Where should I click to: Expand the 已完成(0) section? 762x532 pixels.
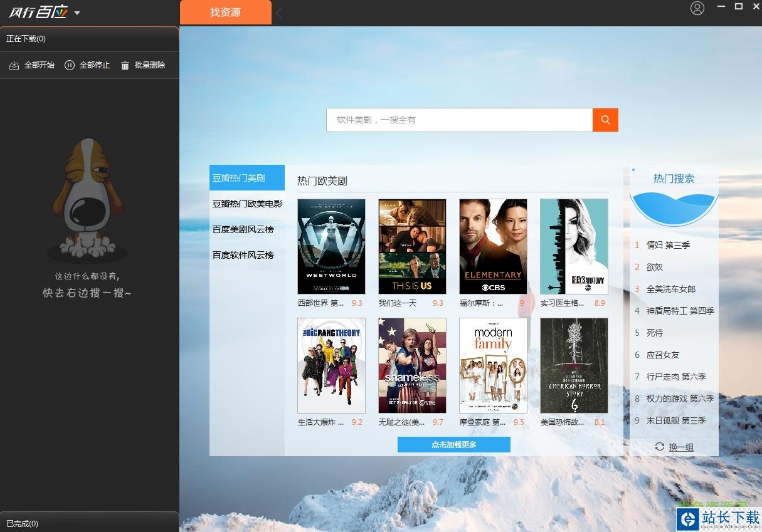coord(89,523)
